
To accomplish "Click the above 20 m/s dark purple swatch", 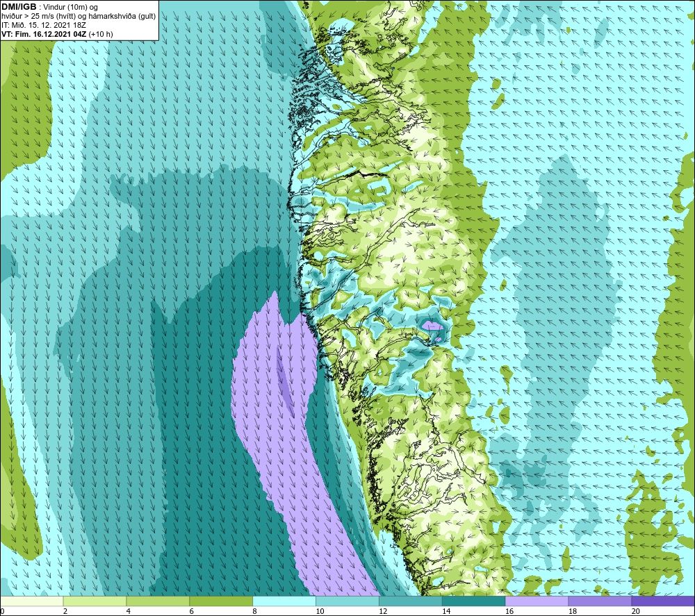I will tap(663, 601).
